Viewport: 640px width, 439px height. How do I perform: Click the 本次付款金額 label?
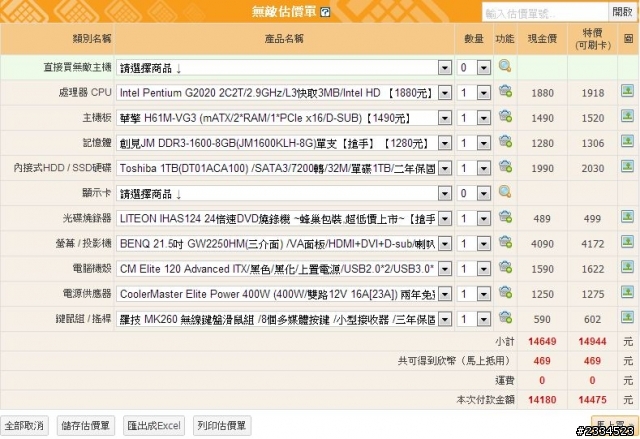pyautogui.click(x=485, y=400)
